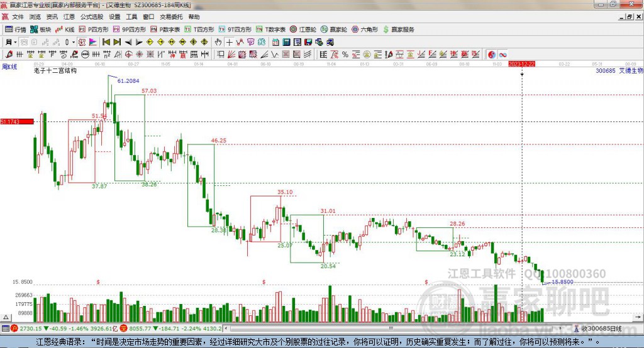Viewport: 644px width, 348px height.
Task: Toggle the crosshair cursor tool
Action: click(x=229, y=42)
